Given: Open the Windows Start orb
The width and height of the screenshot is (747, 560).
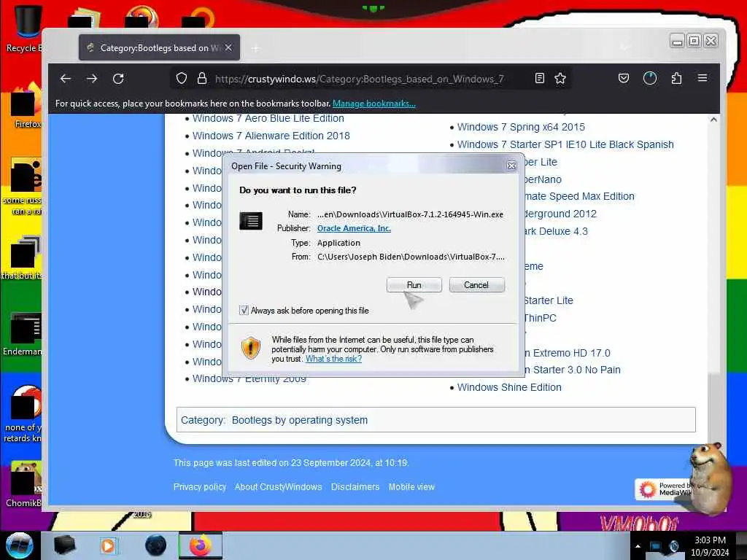Looking at the screenshot, I should (20, 545).
